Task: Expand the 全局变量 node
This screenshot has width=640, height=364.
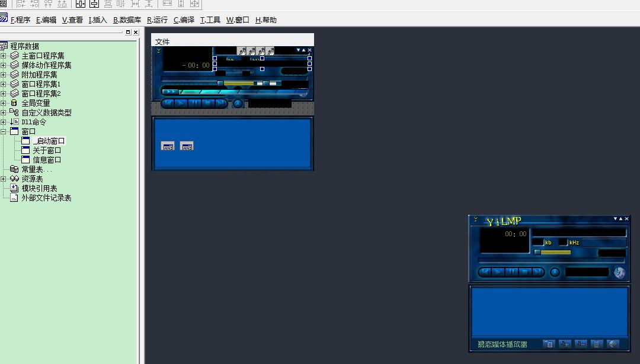Action: pyautogui.click(x=4, y=103)
